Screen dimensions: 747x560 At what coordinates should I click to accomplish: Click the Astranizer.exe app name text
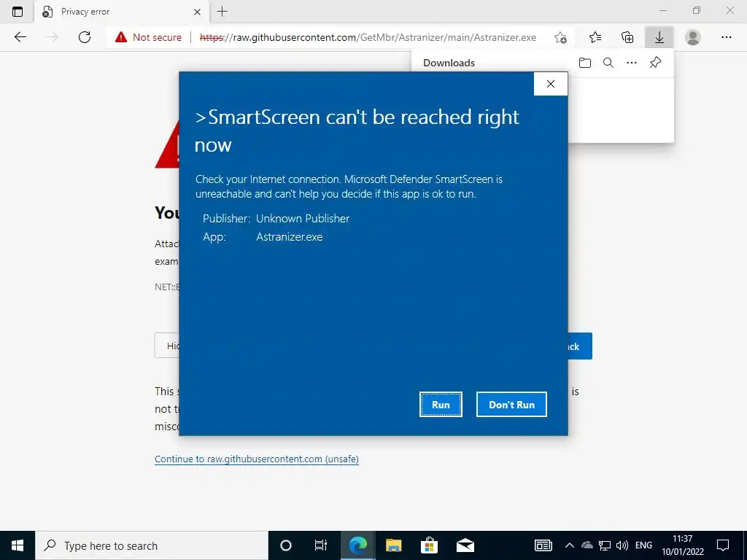coord(289,237)
